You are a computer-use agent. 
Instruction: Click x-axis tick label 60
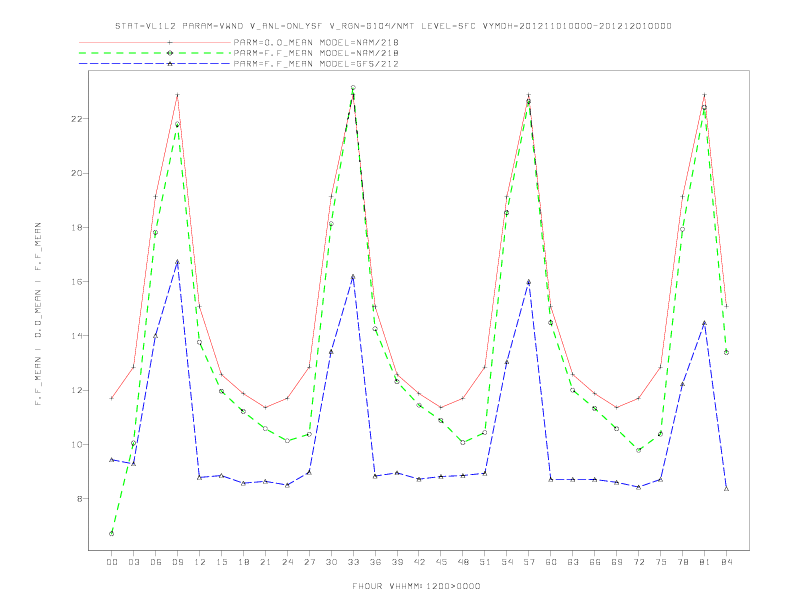click(551, 562)
